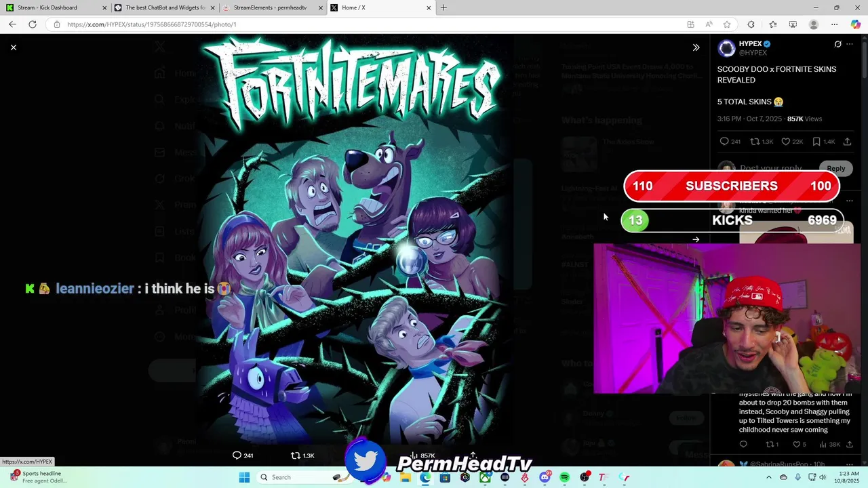The width and height of the screenshot is (868, 488).
Task: Like the comment showing 5 hearts
Action: (796, 445)
